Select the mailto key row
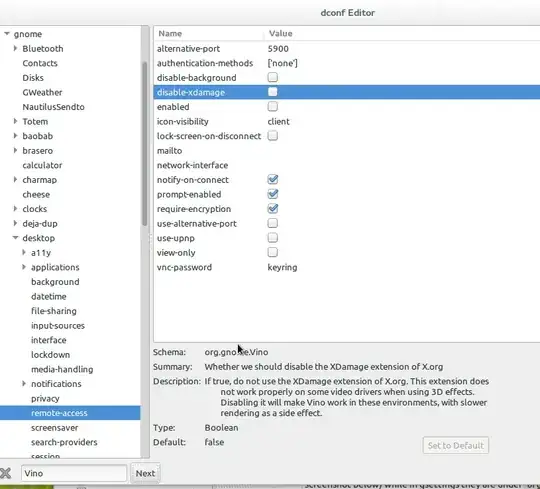The width and height of the screenshot is (540, 489). (347, 151)
